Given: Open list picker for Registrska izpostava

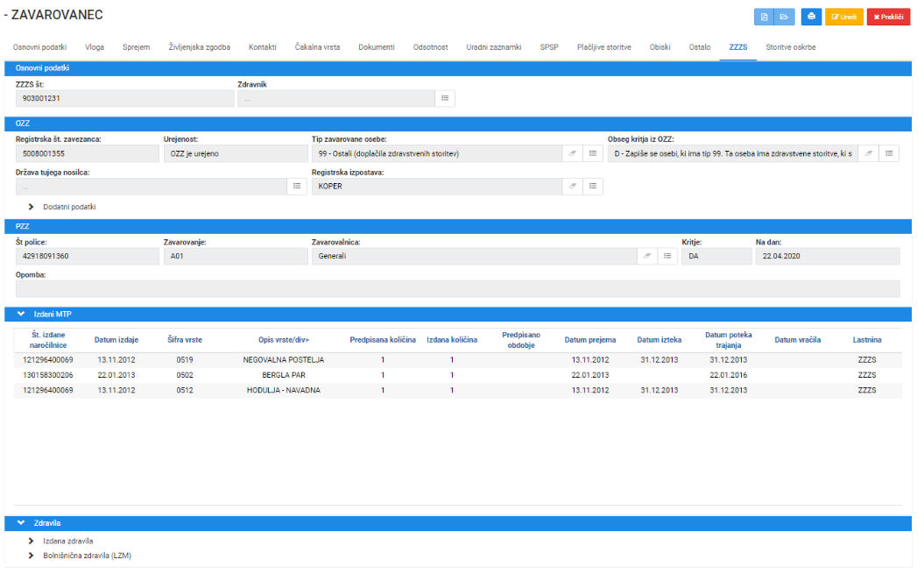Looking at the screenshot, I should click(593, 186).
